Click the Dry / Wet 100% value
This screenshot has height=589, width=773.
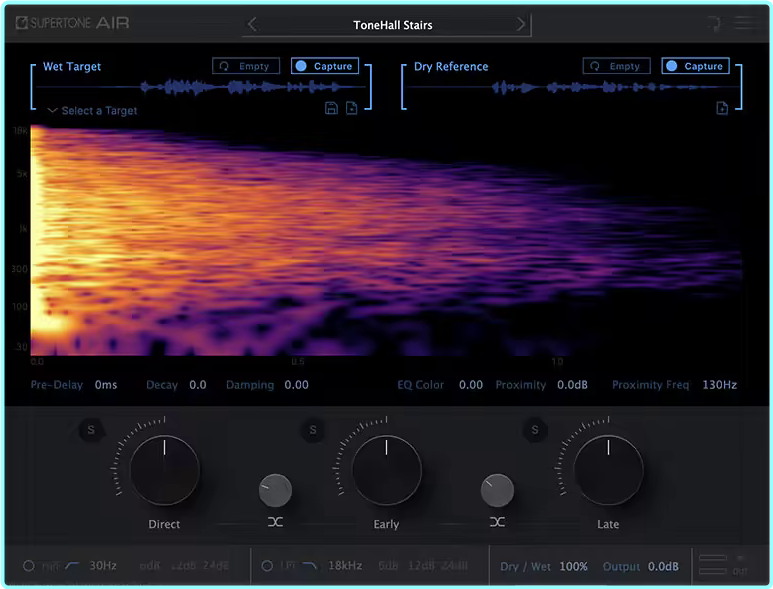coord(573,566)
